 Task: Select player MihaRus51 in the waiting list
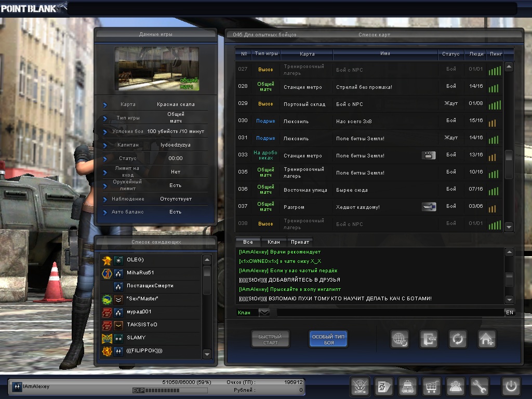151,273
